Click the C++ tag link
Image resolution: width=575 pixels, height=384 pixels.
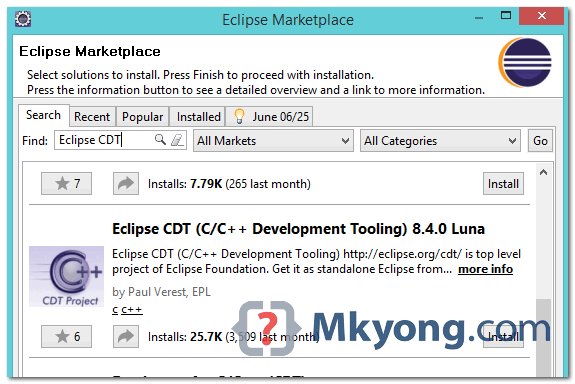coord(132,310)
